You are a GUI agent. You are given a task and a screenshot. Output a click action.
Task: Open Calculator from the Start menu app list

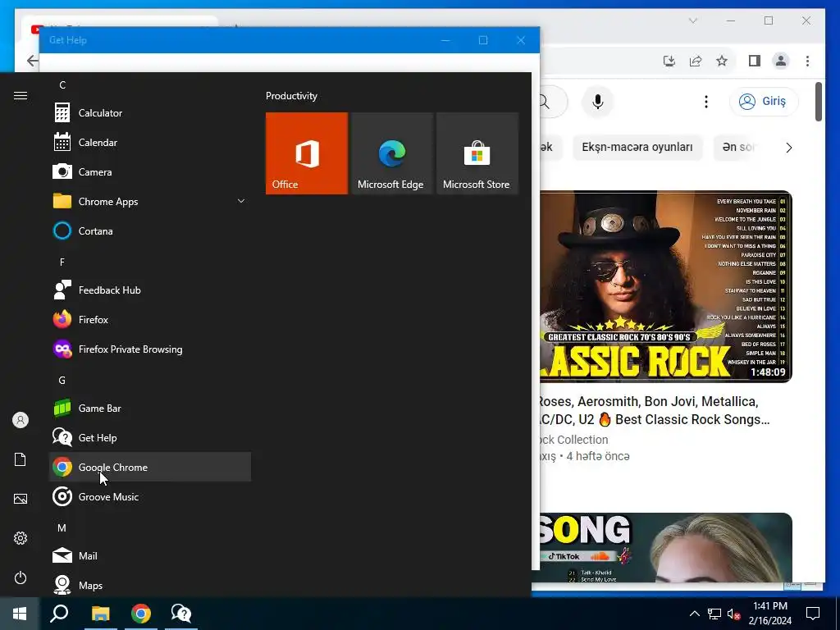(150, 113)
